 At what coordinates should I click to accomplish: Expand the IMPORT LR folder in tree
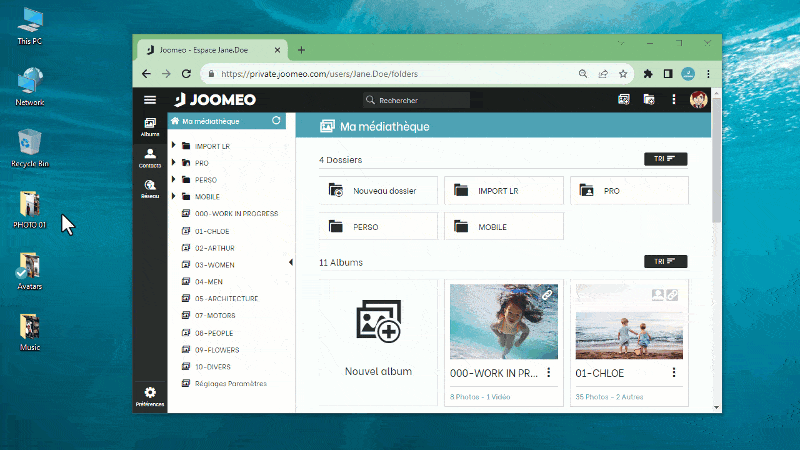pyautogui.click(x=174, y=146)
